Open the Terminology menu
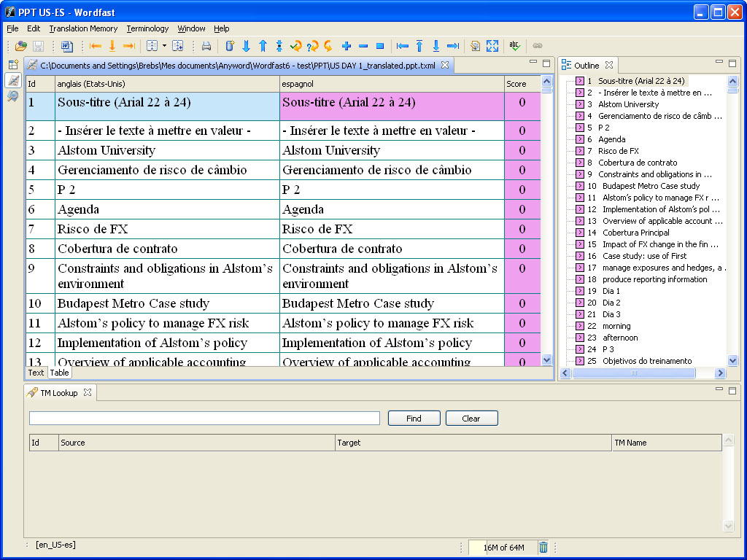This screenshot has height=560, width=747. (x=147, y=28)
